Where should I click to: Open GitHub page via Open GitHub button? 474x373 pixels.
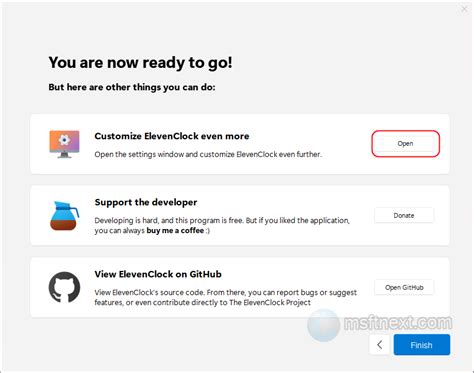click(x=404, y=287)
